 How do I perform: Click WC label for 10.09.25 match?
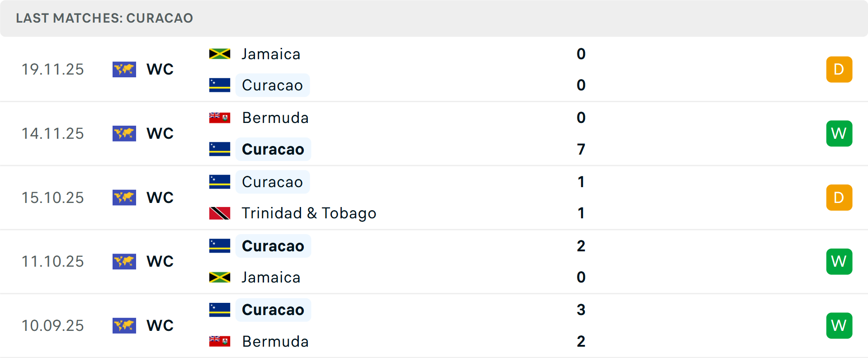160,325
